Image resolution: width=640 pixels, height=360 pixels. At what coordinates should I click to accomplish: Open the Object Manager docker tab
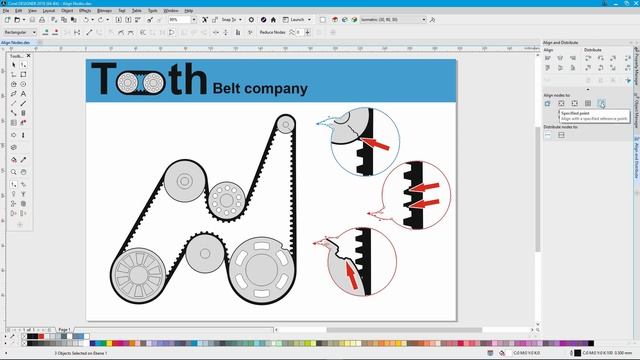(x=636, y=110)
